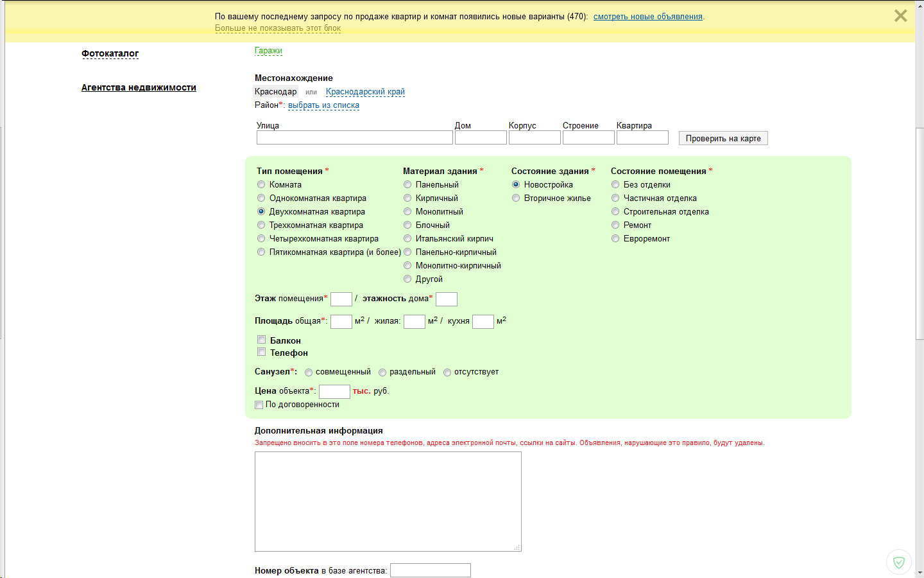Focus the Площадь общая field
Viewport: 924px width, 578px height.
coord(341,321)
